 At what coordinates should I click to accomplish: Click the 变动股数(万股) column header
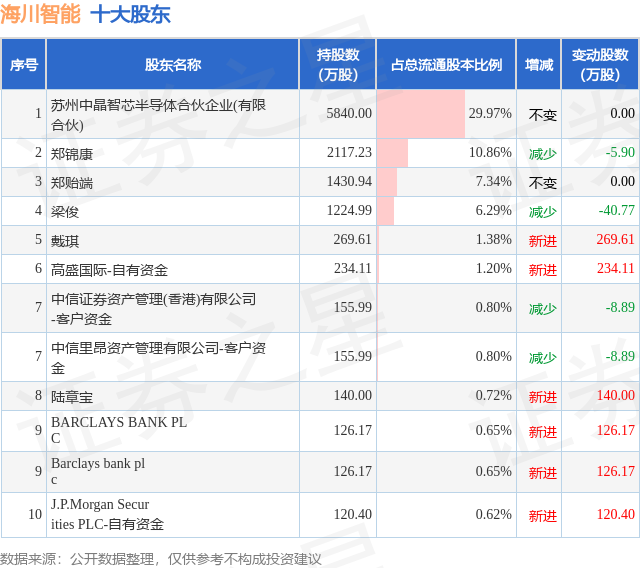pyautogui.click(x=600, y=64)
